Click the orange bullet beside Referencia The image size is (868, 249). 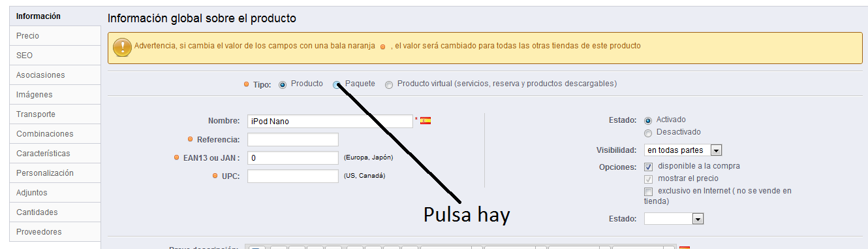click(190, 139)
